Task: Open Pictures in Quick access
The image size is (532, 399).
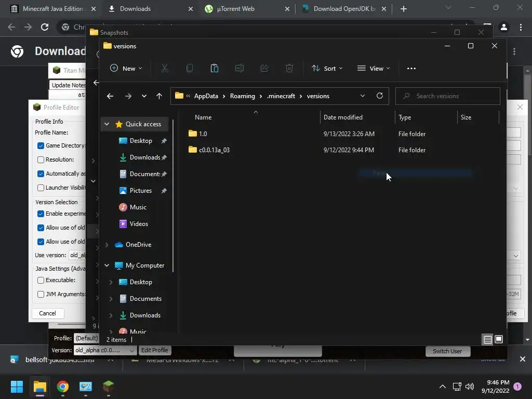Action: (x=140, y=191)
